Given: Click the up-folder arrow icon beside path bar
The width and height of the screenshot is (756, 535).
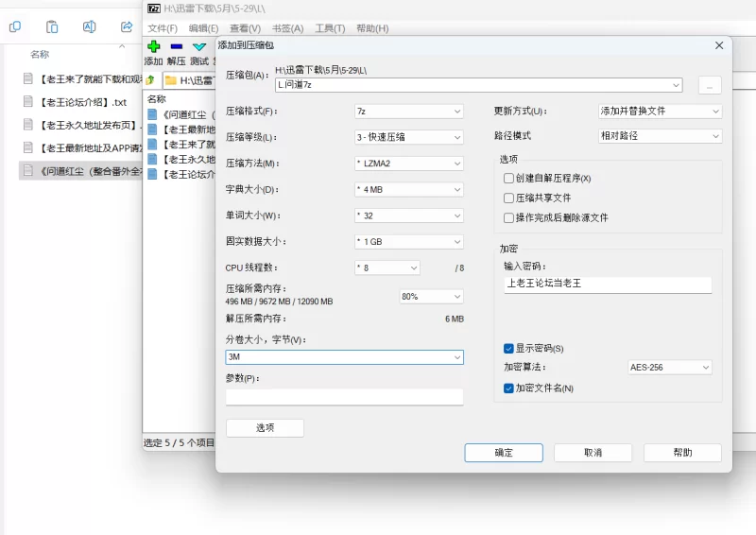Looking at the screenshot, I should [150, 80].
